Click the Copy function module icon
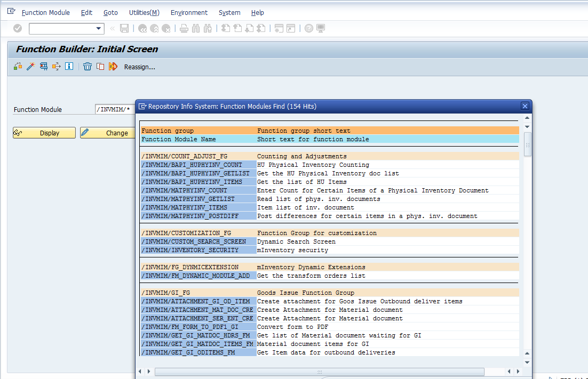Viewport: 588px width, 379px height. click(100, 67)
